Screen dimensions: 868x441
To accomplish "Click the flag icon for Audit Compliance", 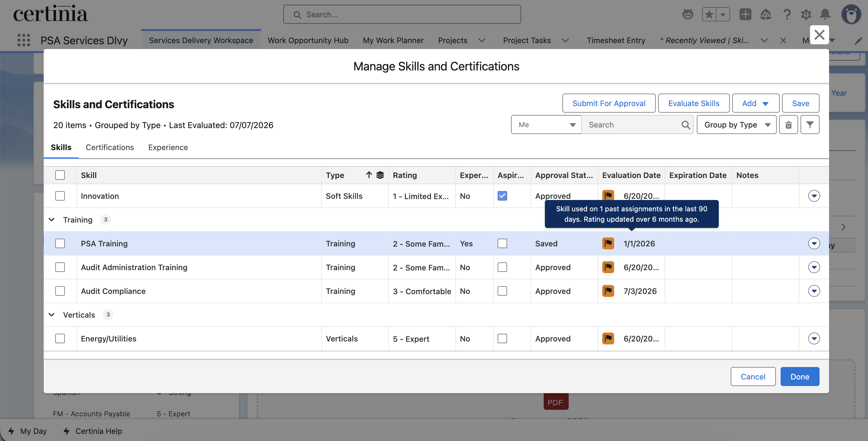I will (x=608, y=291).
